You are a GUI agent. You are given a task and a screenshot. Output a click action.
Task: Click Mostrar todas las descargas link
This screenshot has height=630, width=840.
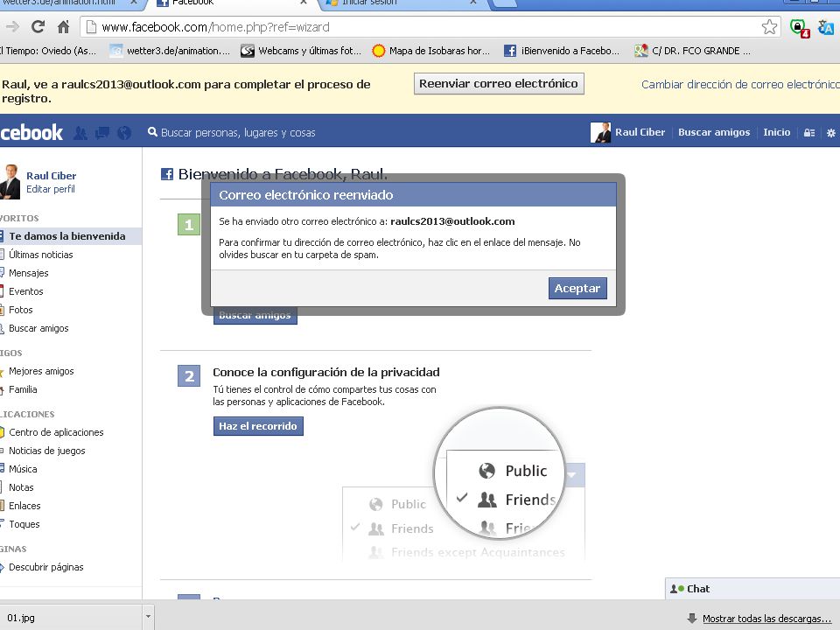pyautogui.click(x=766, y=619)
